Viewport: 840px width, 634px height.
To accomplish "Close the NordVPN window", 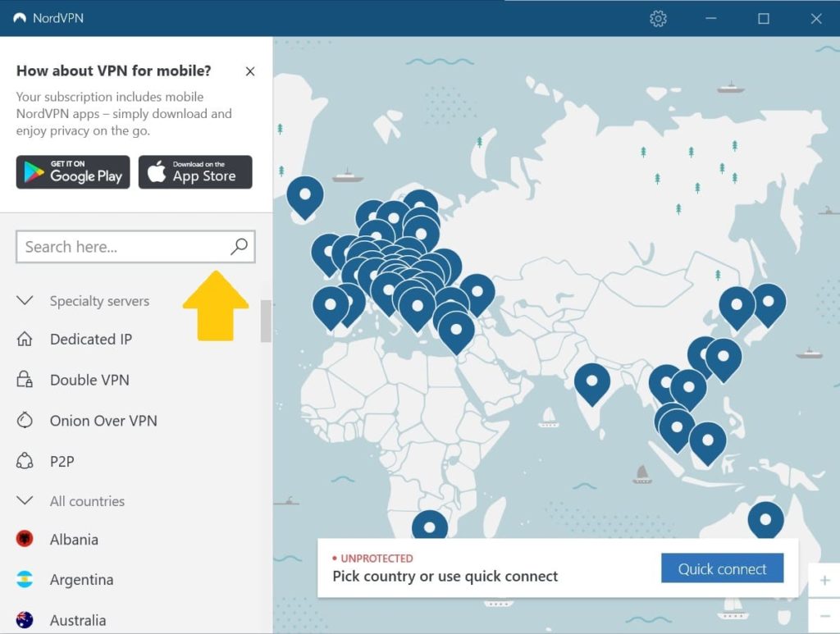I will point(816,19).
